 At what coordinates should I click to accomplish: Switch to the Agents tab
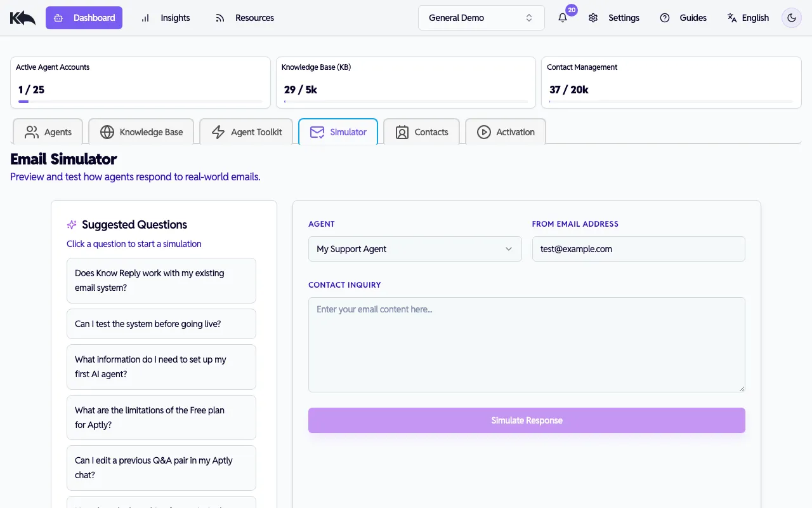tap(48, 132)
